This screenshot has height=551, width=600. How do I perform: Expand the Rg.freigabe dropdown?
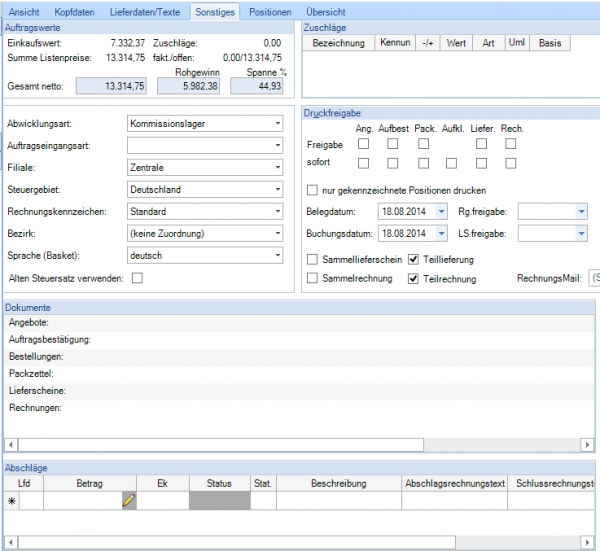tap(581, 212)
